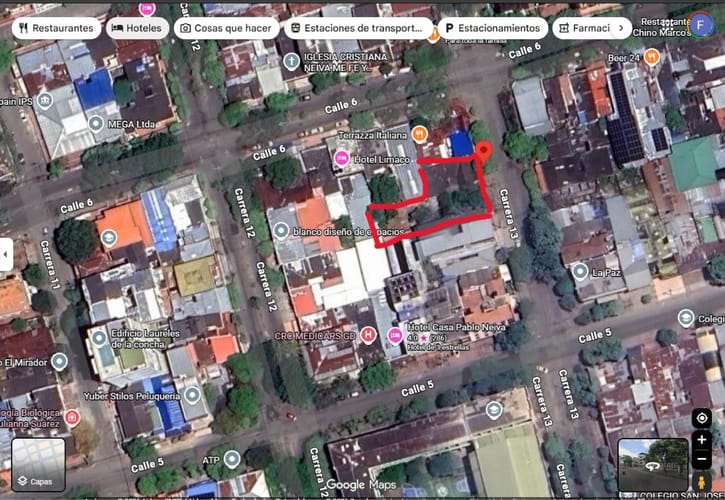Select the Iglesia Cristiana Neiva church marker
Viewport: 725px width, 500px height.
[291, 62]
